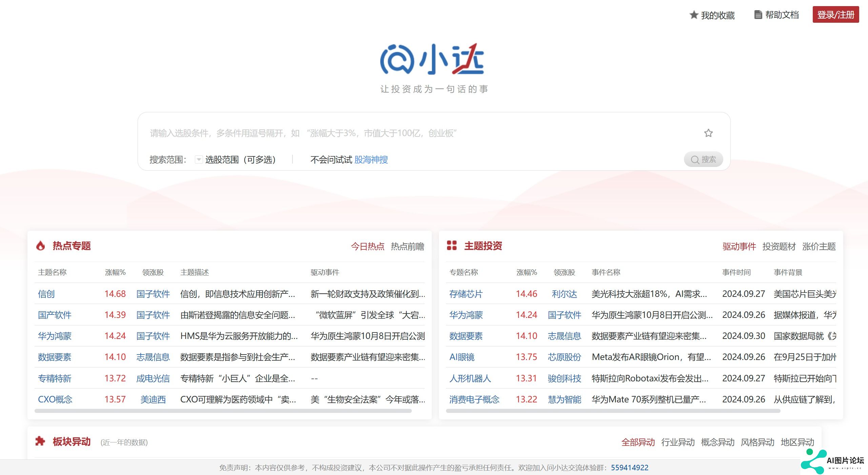Open the 信创 topic
The width and height of the screenshot is (868, 475).
point(46,294)
